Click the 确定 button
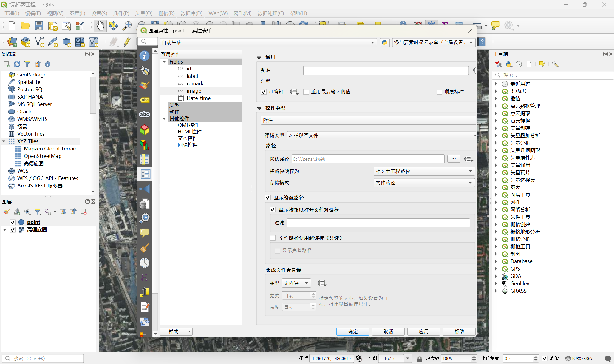The width and height of the screenshot is (614, 364). [x=353, y=332]
